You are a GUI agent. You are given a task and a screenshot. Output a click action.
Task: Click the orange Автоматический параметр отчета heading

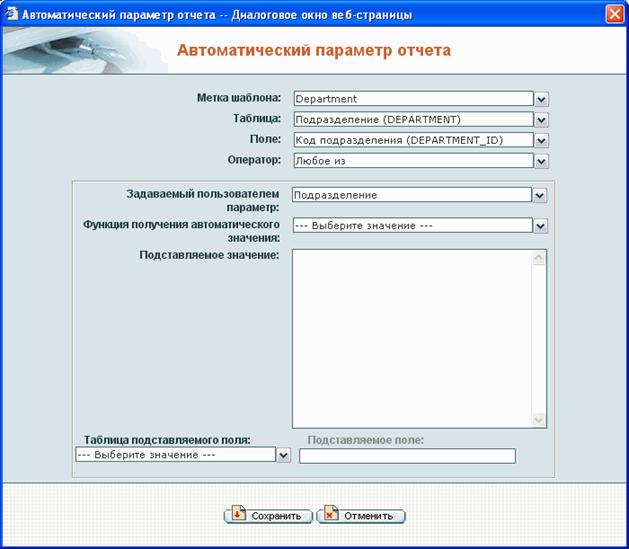[314, 51]
